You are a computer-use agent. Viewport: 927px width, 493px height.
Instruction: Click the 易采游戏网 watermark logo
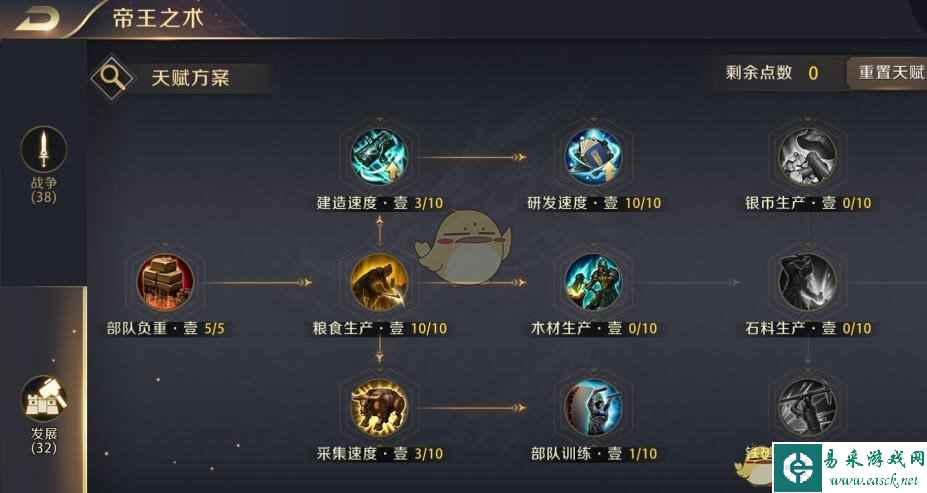(x=850, y=467)
